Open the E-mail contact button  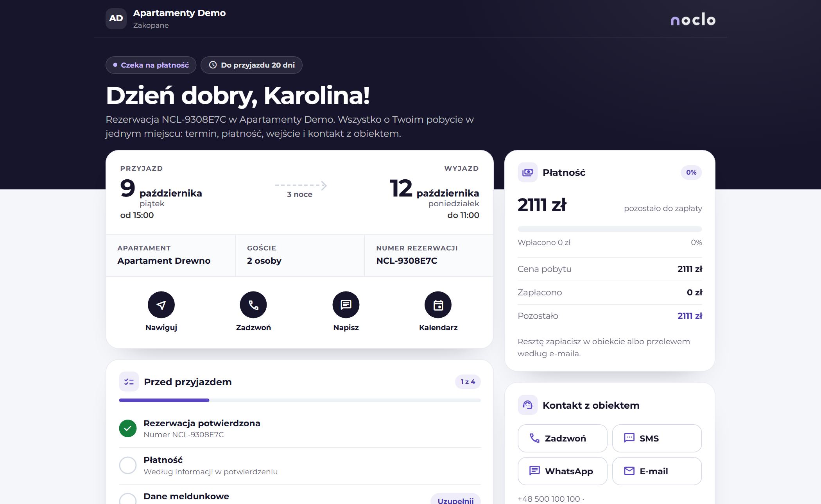pyautogui.click(x=657, y=471)
